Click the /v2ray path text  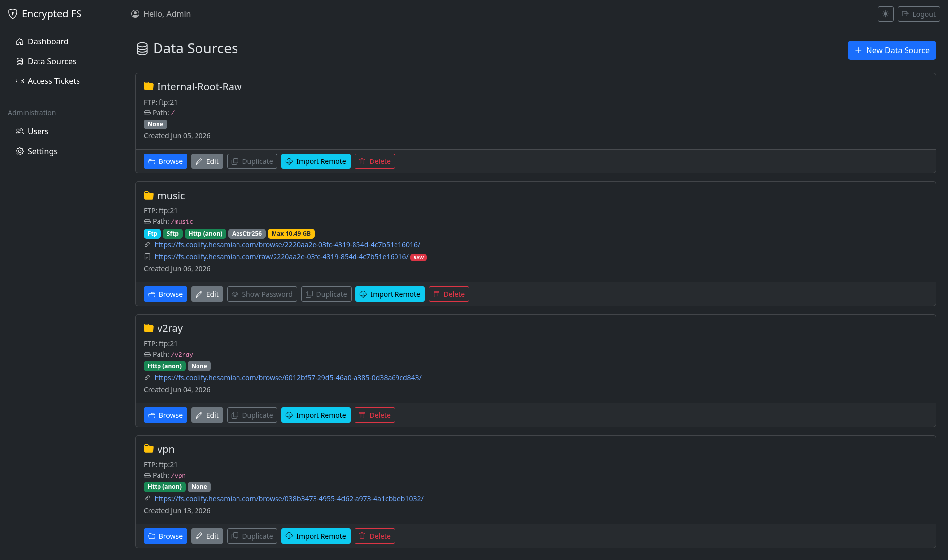pos(182,355)
